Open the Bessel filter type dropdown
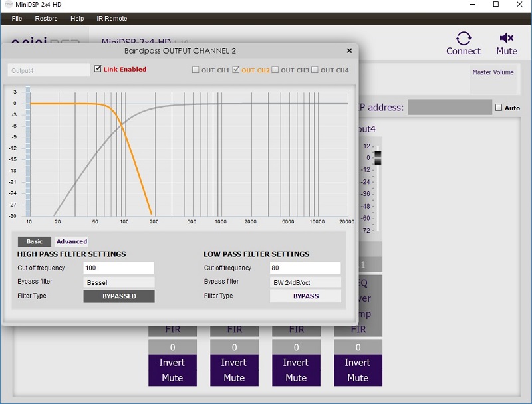The height and width of the screenshot is (404, 532). tap(119, 282)
